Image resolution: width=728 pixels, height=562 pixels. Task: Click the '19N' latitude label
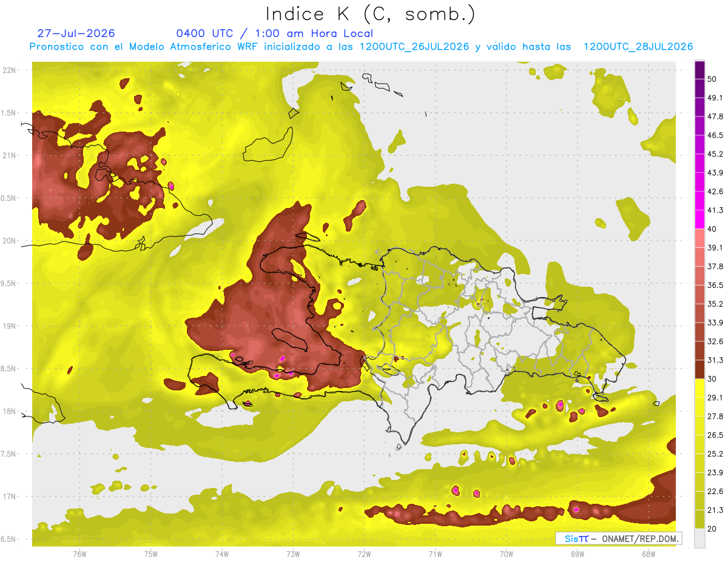pyautogui.click(x=10, y=326)
